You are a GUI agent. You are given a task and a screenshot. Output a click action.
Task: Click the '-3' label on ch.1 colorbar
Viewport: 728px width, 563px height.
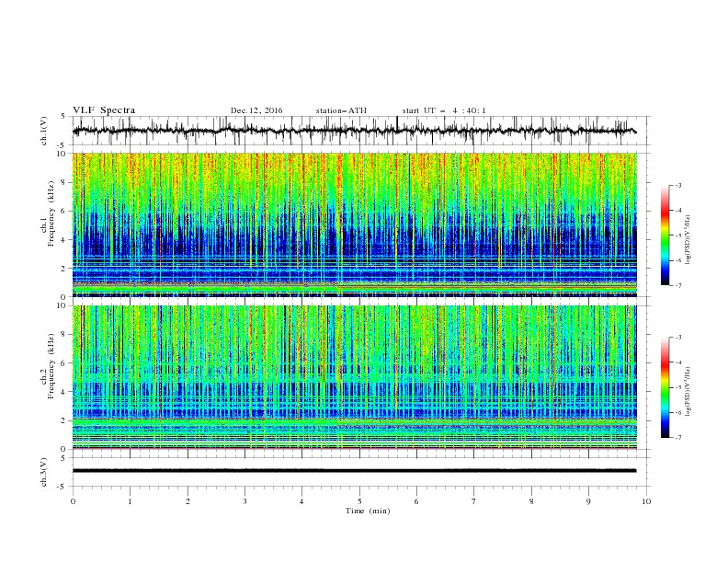coord(677,185)
